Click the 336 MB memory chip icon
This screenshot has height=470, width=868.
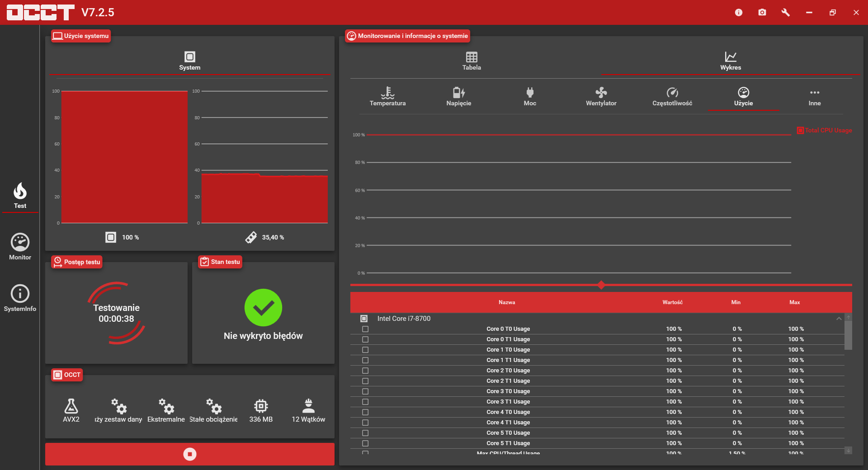coord(261,406)
